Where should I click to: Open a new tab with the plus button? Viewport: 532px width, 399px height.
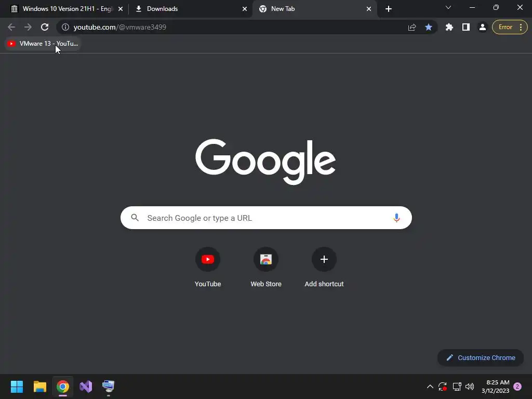point(389,9)
